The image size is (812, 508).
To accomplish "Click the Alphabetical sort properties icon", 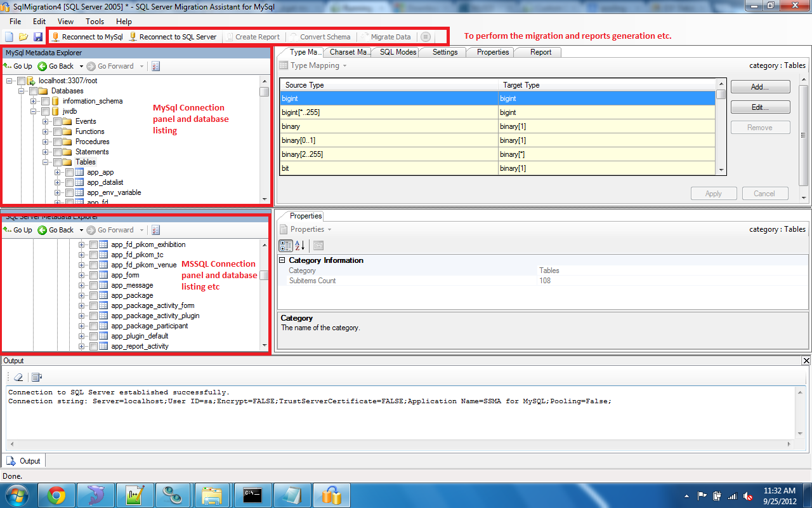I will click(300, 246).
